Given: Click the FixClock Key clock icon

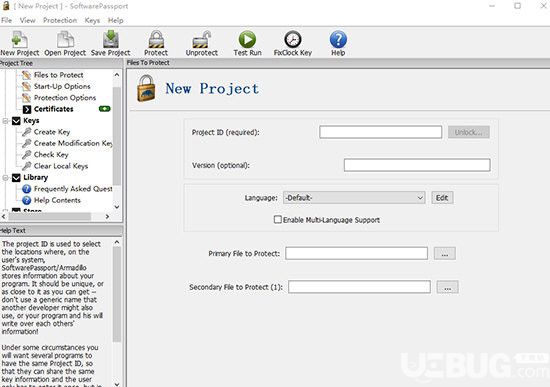Looking at the screenshot, I should 293,39.
